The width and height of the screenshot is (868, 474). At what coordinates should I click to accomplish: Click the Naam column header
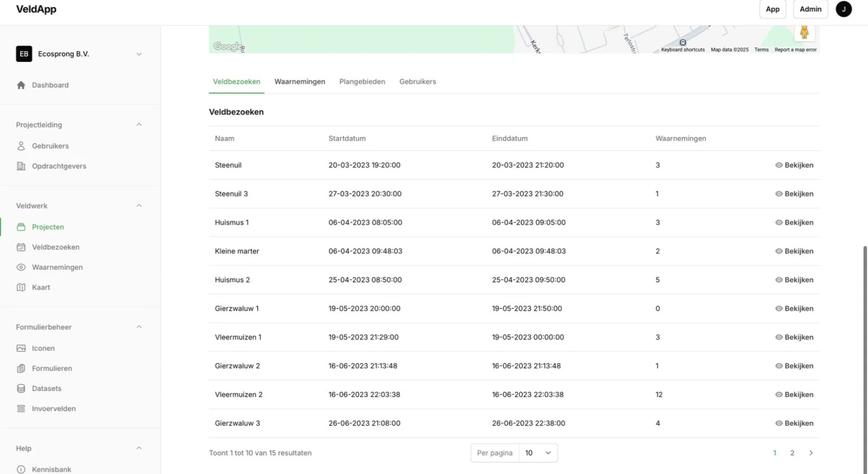pos(225,138)
